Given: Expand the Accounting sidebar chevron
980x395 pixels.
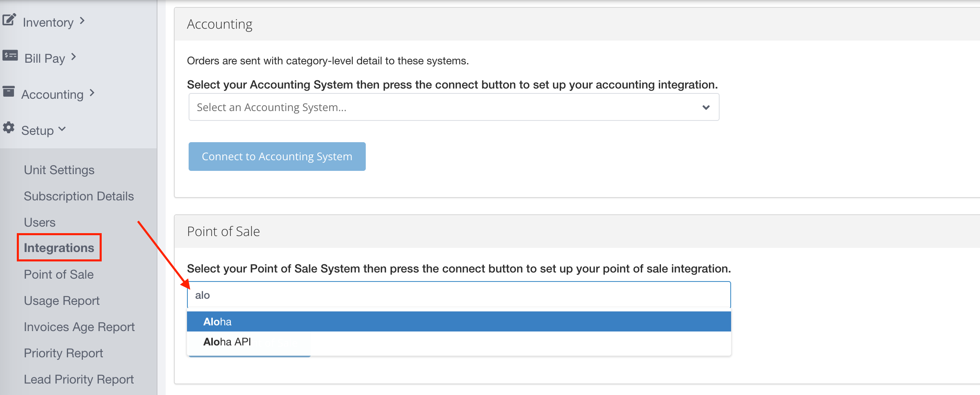Looking at the screenshot, I should click(92, 93).
